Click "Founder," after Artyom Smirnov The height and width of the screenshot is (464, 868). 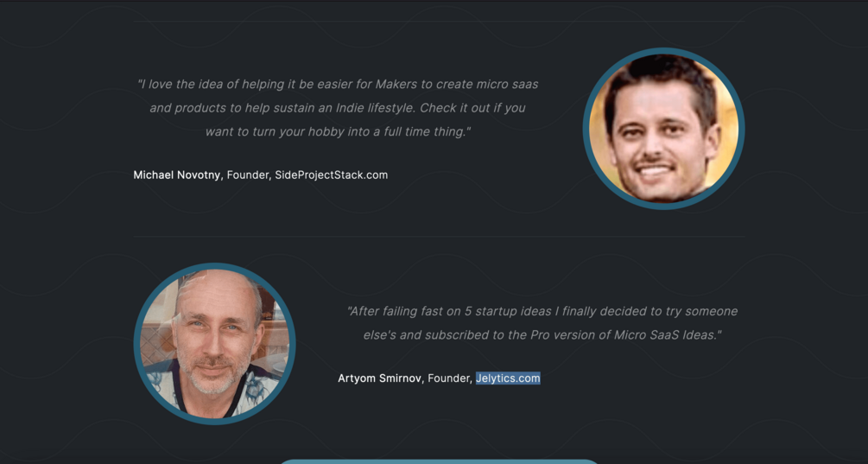[449, 378]
